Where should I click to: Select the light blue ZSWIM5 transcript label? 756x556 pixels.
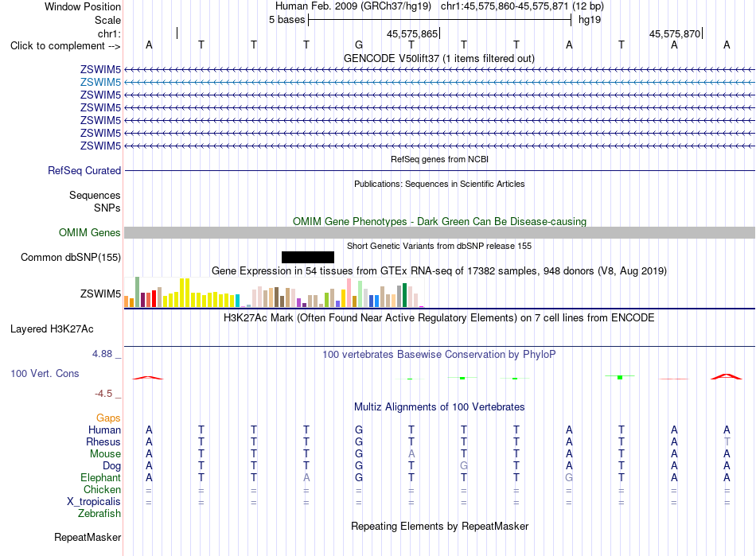100,83
